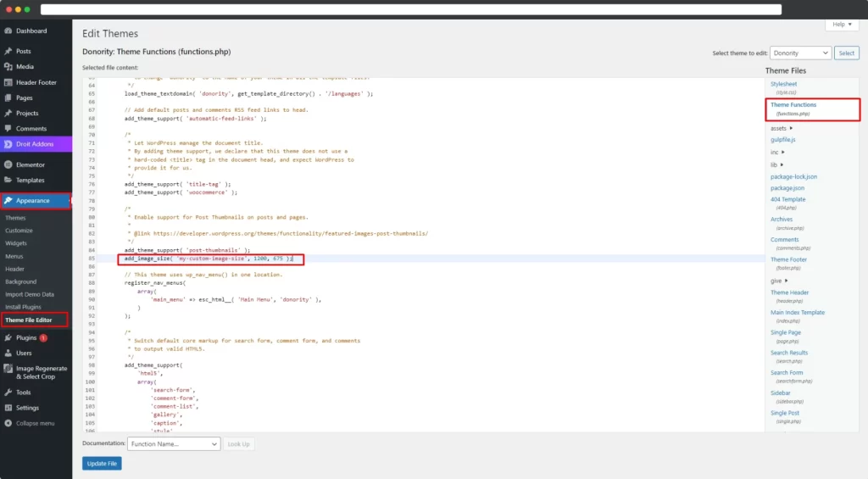The height and width of the screenshot is (479, 868).
Task: Click the Projects pin icon
Action: pyautogui.click(x=8, y=113)
